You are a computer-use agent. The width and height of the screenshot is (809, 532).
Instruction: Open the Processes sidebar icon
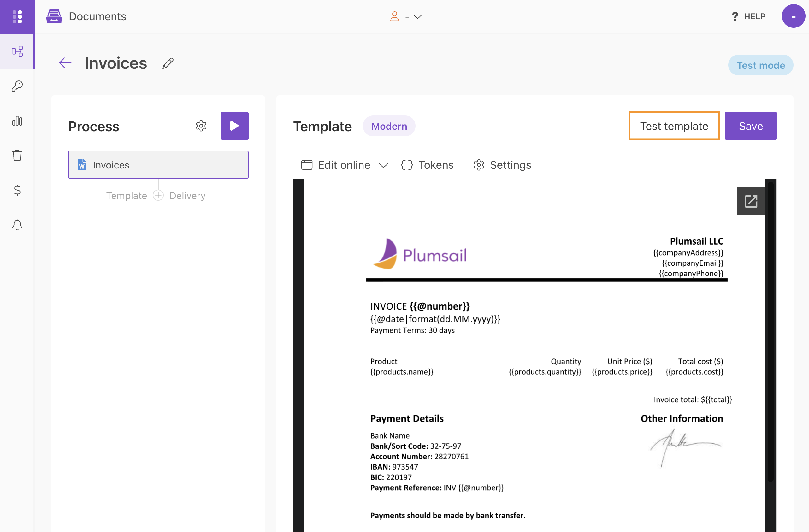(x=17, y=51)
